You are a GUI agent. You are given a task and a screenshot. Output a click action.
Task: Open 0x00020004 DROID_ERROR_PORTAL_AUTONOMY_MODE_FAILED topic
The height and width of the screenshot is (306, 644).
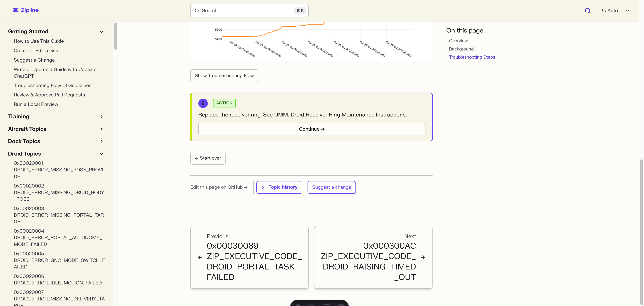58,237
